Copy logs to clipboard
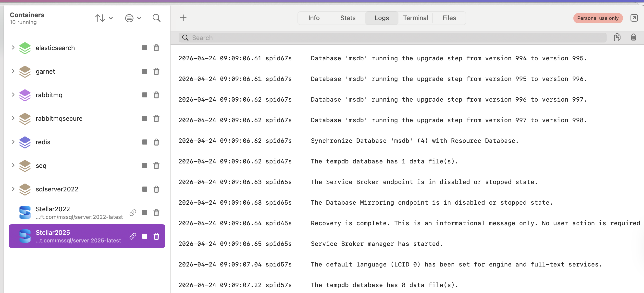644x293 pixels. (617, 37)
